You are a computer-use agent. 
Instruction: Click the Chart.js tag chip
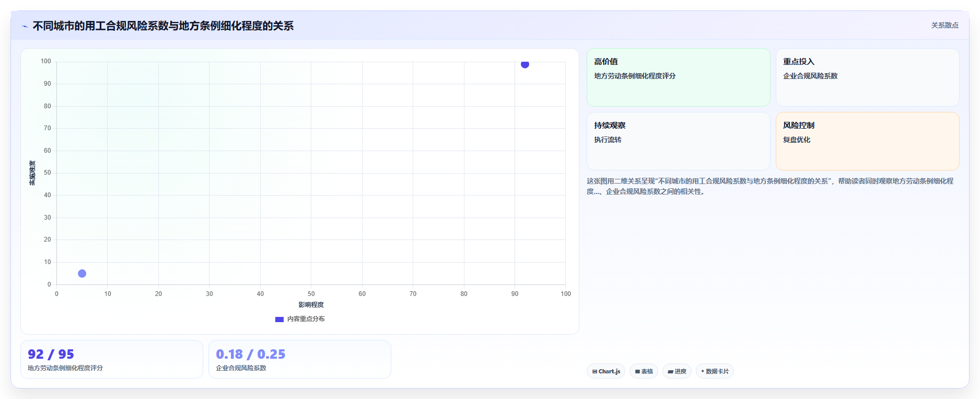[x=606, y=371]
